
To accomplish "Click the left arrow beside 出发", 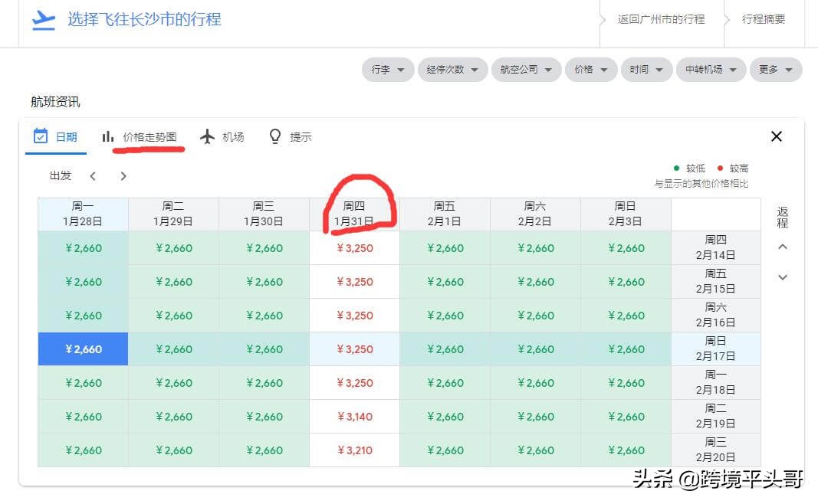I will pyautogui.click(x=93, y=175).
